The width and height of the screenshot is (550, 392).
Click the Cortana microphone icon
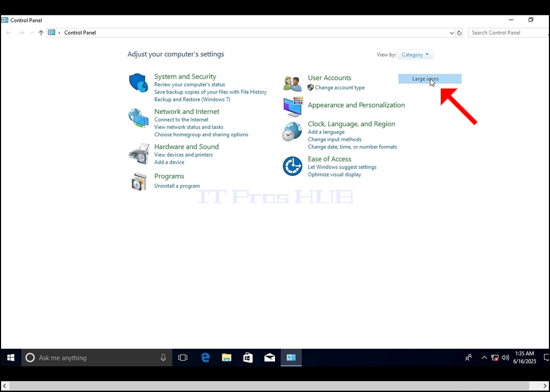163,358
